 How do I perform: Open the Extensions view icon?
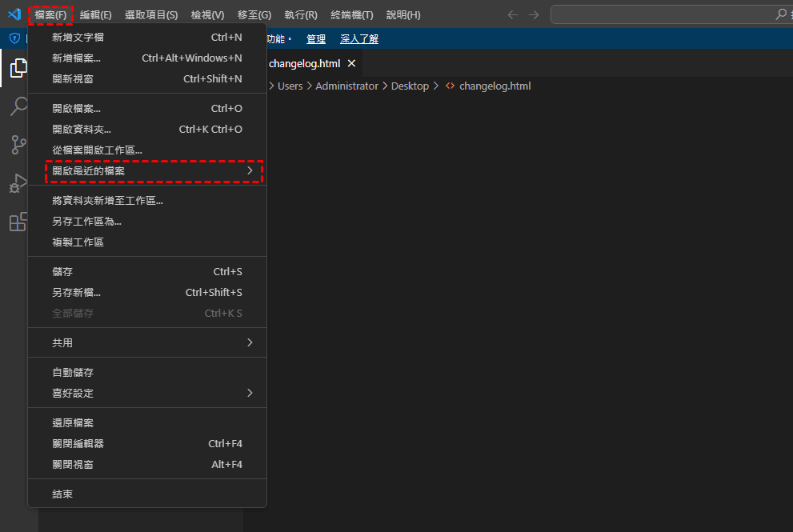tap(18, 222)
